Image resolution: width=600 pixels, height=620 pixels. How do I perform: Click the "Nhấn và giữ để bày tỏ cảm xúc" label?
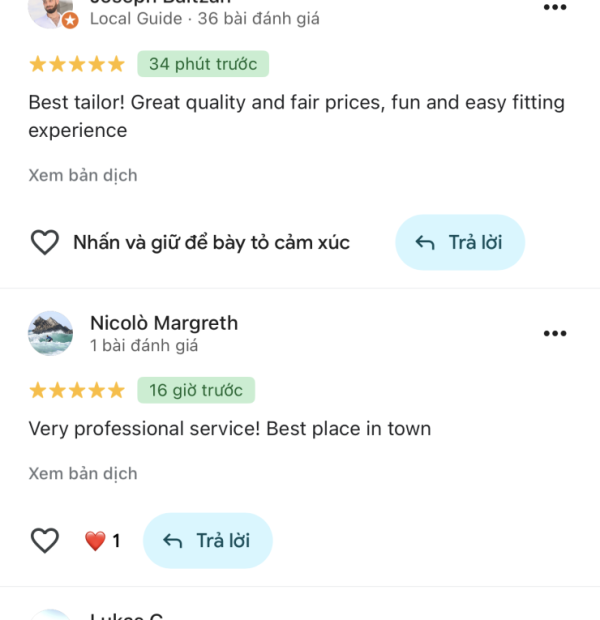pyautogui.click(x=211, y=242)
